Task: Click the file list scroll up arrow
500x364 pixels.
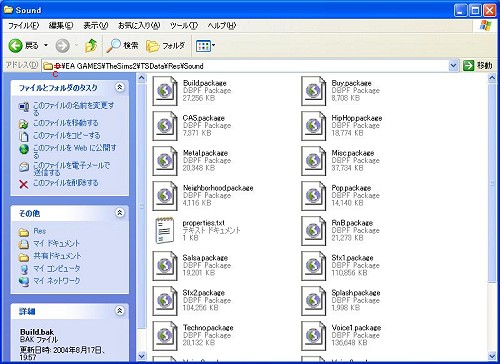Action: pyautogui.click(x=492, y=78)
